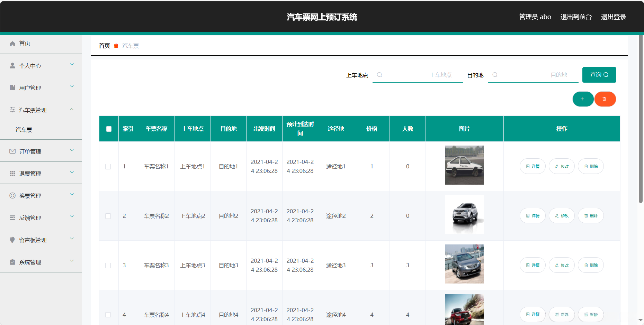Click the green plus add button

click(x=583, y=99)
